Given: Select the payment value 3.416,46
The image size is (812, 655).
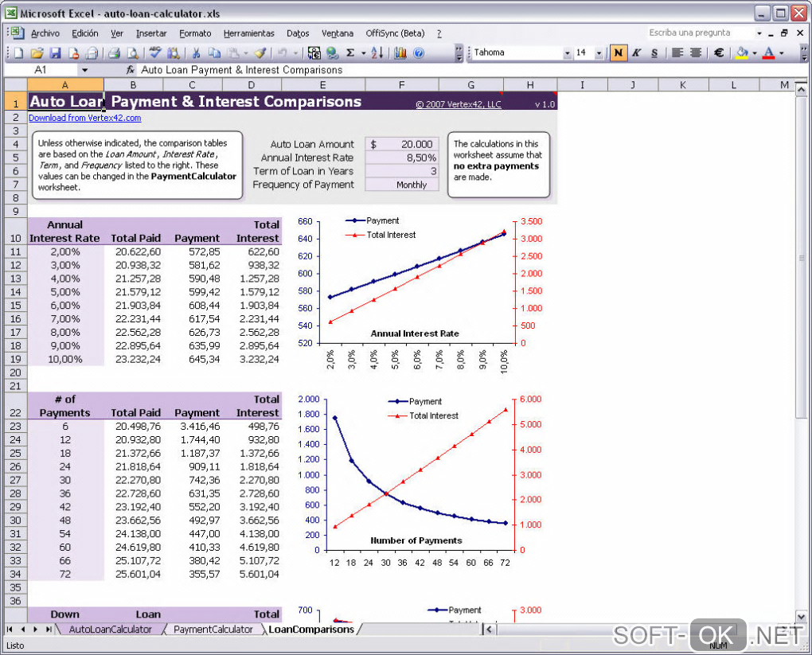Looking at the screenshot, I should 193,427.
